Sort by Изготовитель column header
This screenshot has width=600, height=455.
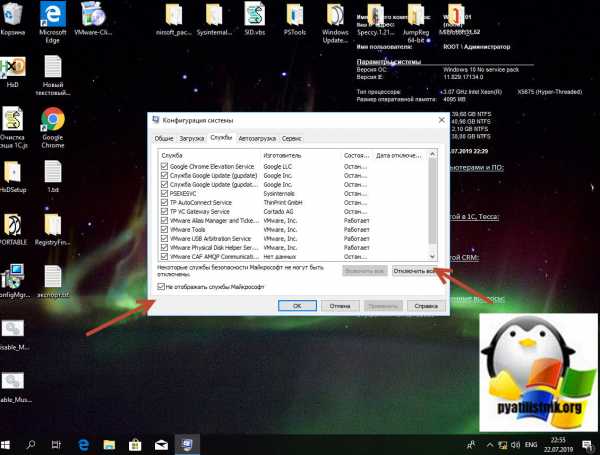pyautogui.click(x=302, y=155)
